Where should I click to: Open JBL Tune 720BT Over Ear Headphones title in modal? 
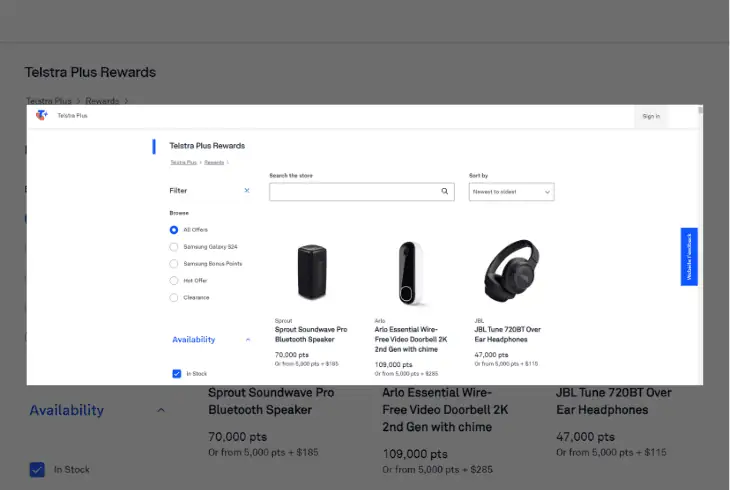click(x=507, y=334)
